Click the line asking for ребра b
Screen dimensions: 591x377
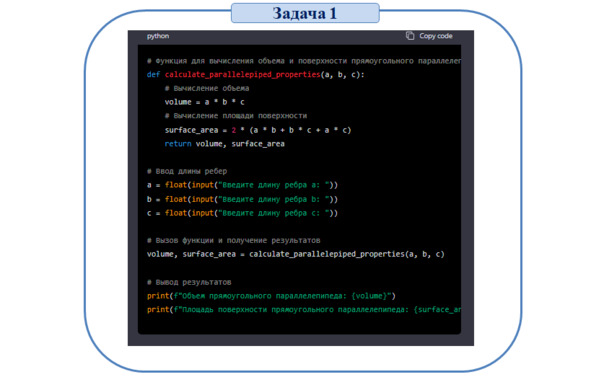tap(242, 199)
